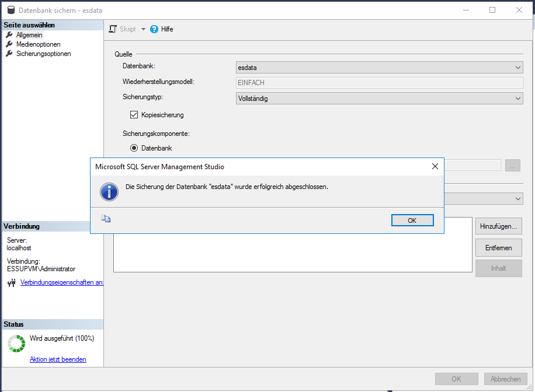Click the Abbrechen button
Viewport: 535px width, 392px height.
coord(506,379)
